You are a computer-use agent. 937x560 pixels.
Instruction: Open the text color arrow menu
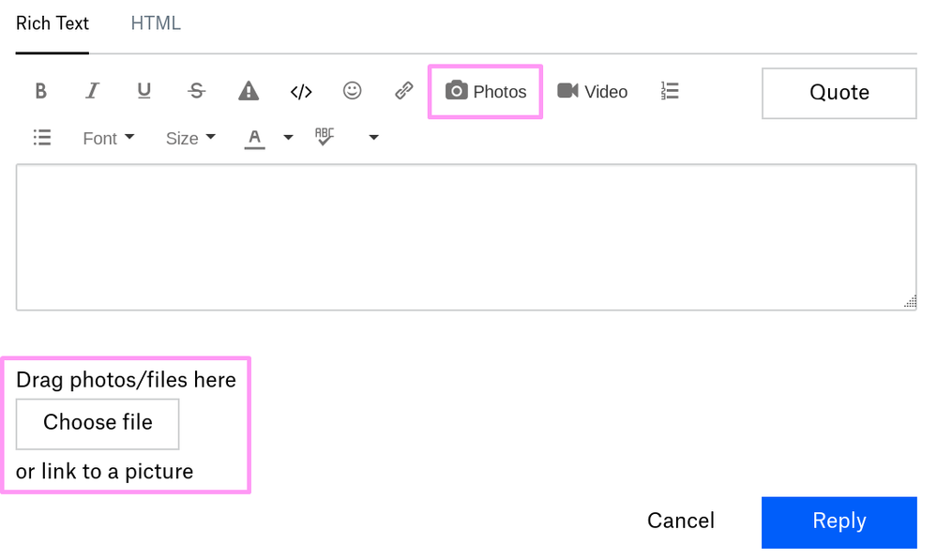pos(288,138)
